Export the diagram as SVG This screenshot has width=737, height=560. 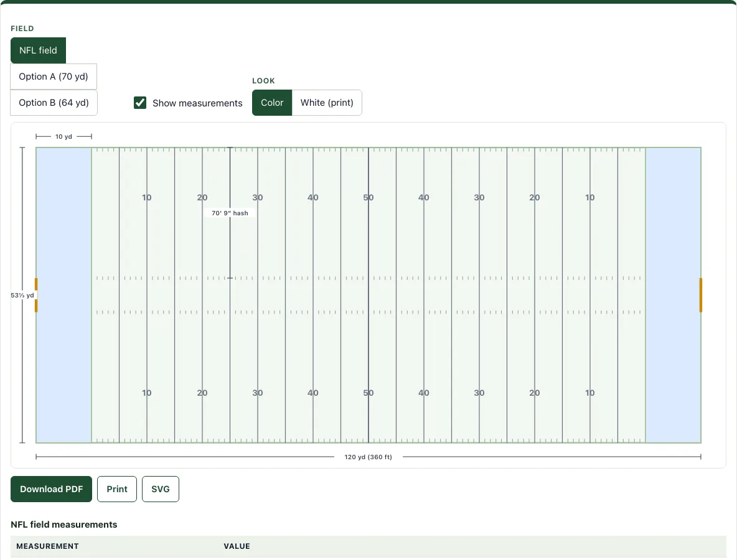[160, 489]
